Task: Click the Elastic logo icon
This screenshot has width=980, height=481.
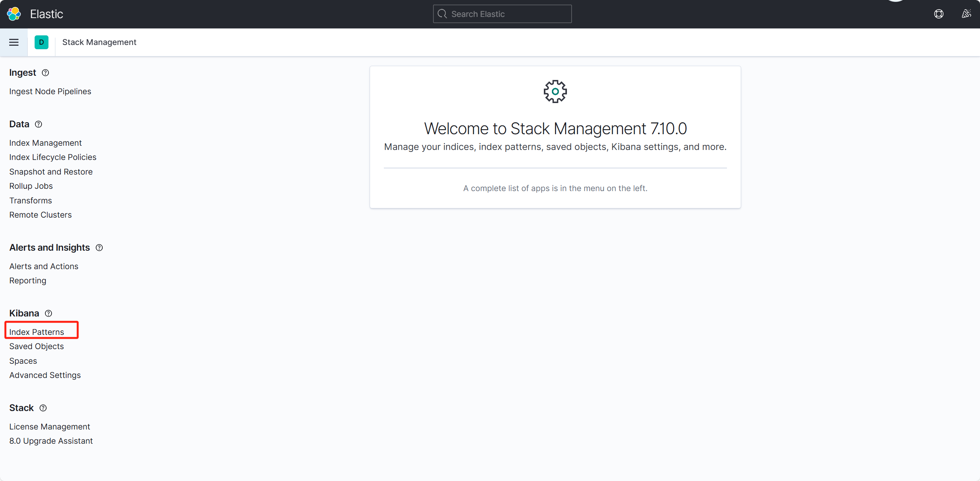Action: (14, 14)
